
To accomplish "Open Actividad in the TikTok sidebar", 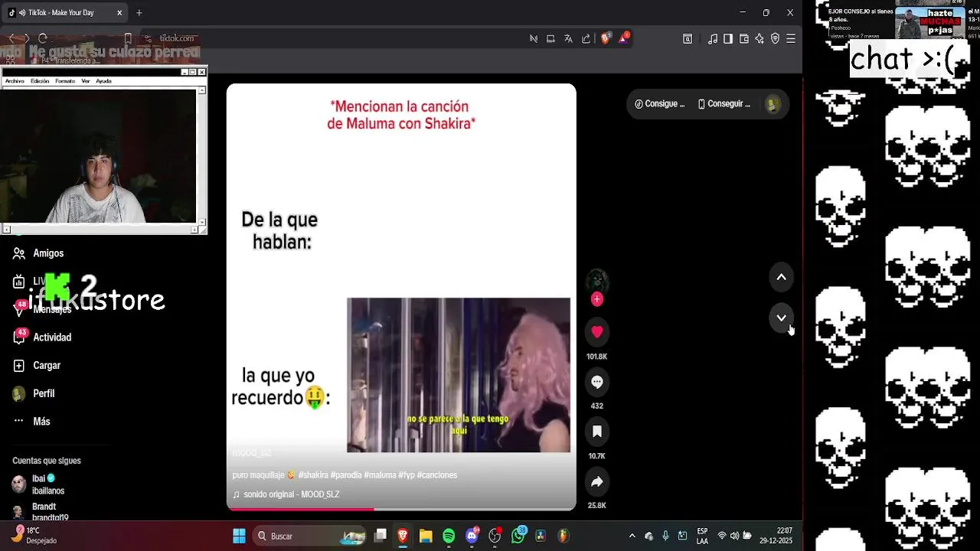I will pos(42,337).
